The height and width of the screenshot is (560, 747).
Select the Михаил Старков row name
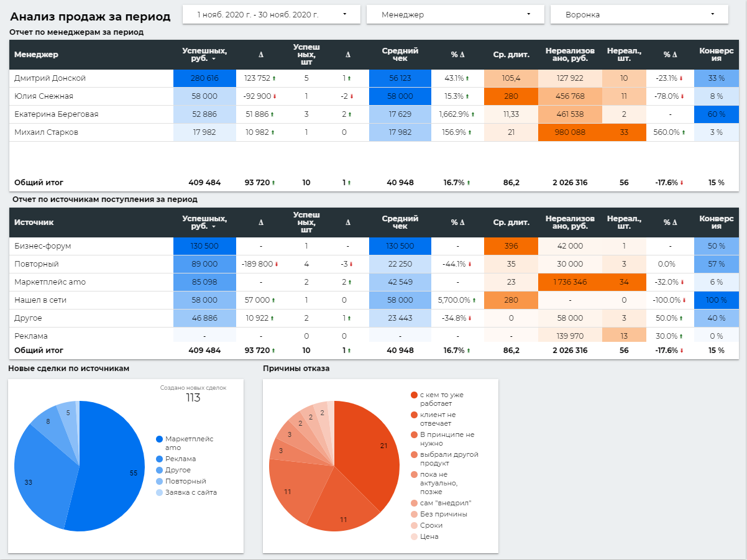pos(46,132)
